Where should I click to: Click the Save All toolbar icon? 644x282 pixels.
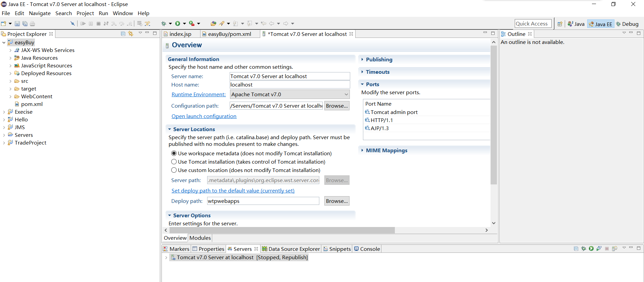click(25, 23)
